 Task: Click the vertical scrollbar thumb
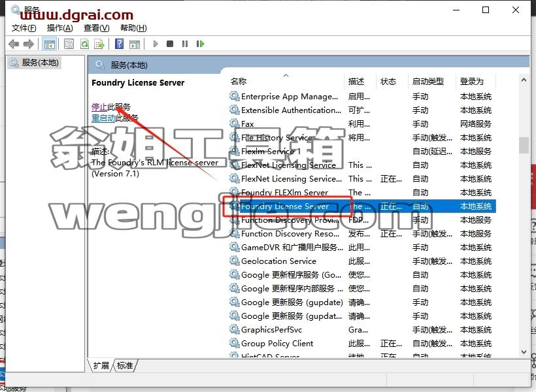tap(524, 145)
